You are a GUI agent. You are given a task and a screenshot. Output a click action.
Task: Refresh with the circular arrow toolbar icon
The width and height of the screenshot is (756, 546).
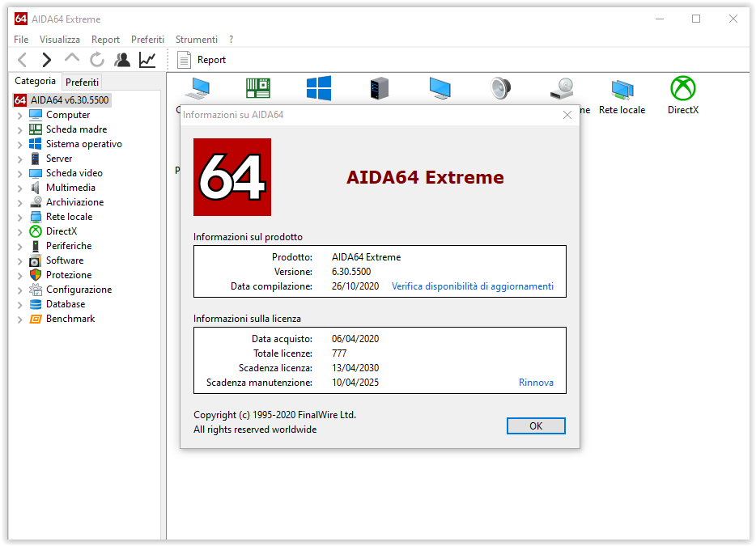97,60
